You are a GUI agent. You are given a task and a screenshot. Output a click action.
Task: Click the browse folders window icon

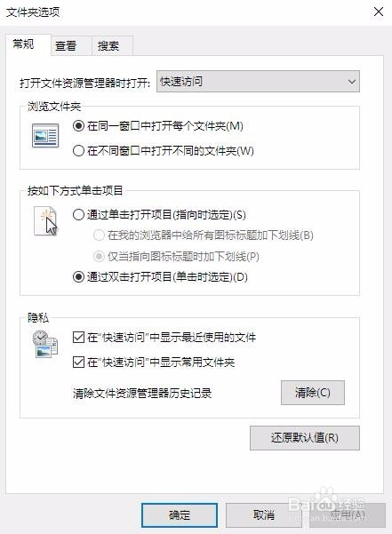[x=45, y=136]
